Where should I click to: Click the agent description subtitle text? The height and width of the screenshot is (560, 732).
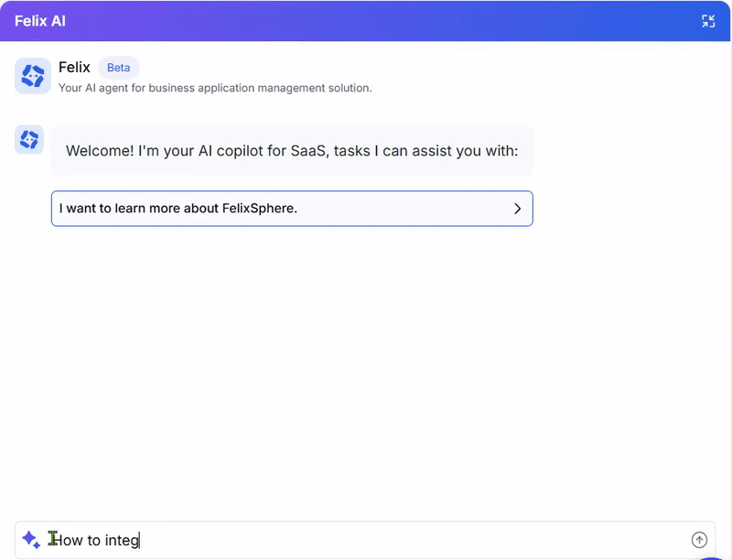215,88
